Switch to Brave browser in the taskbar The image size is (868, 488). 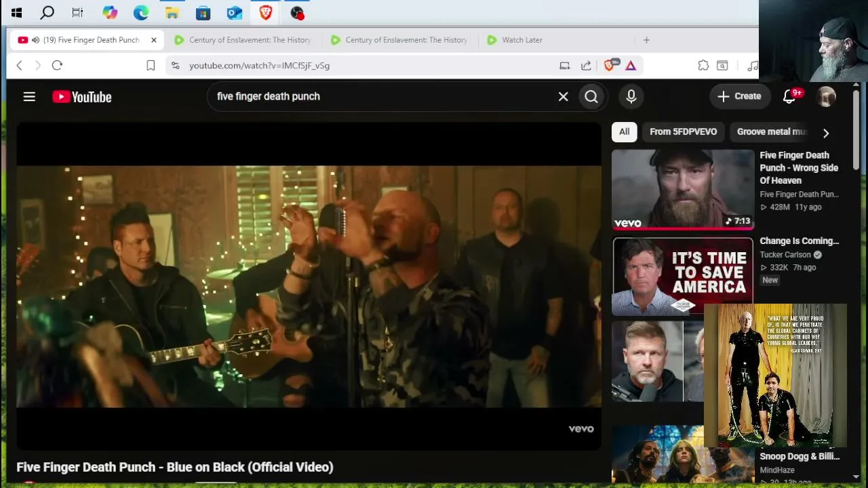pos(266,12)
